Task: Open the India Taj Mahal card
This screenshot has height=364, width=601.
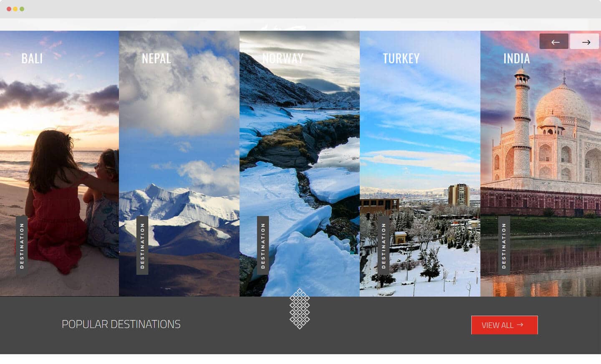Action: (x=540, y=164)
